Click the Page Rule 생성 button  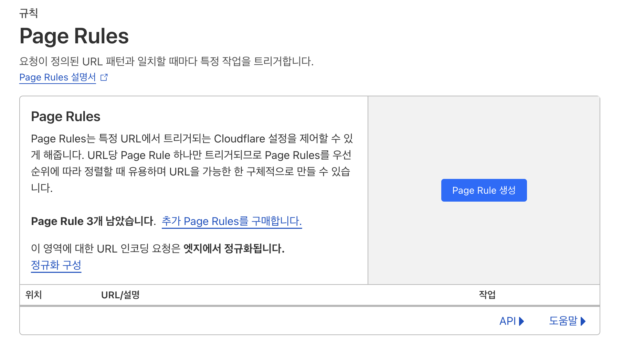point(483,190)
